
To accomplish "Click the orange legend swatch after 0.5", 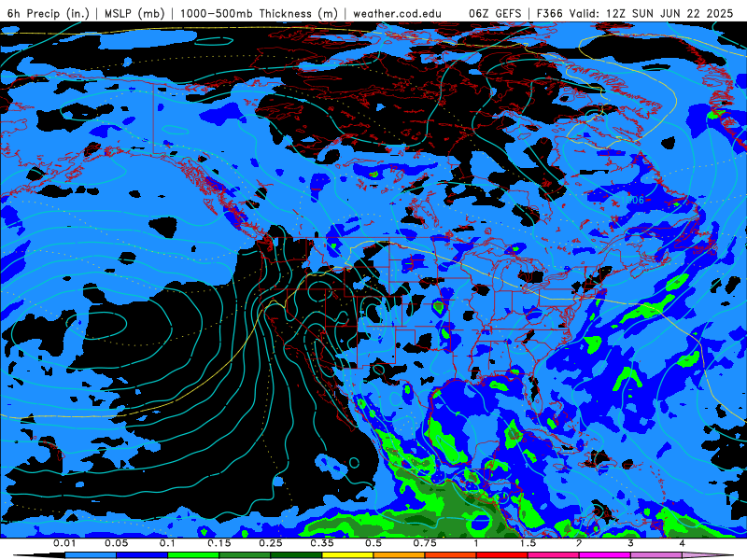I will 400,555.
